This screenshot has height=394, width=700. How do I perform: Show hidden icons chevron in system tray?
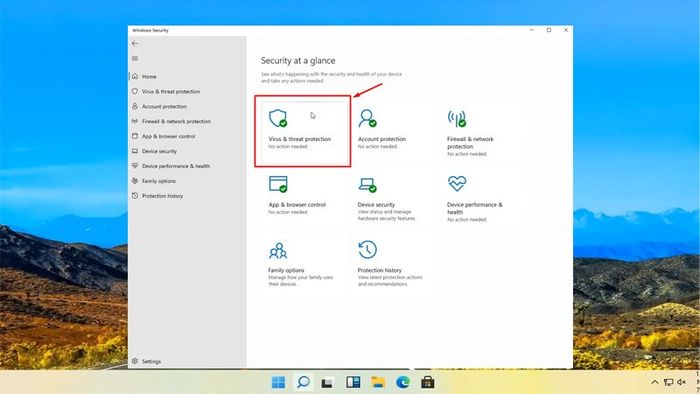pos(654,382)
